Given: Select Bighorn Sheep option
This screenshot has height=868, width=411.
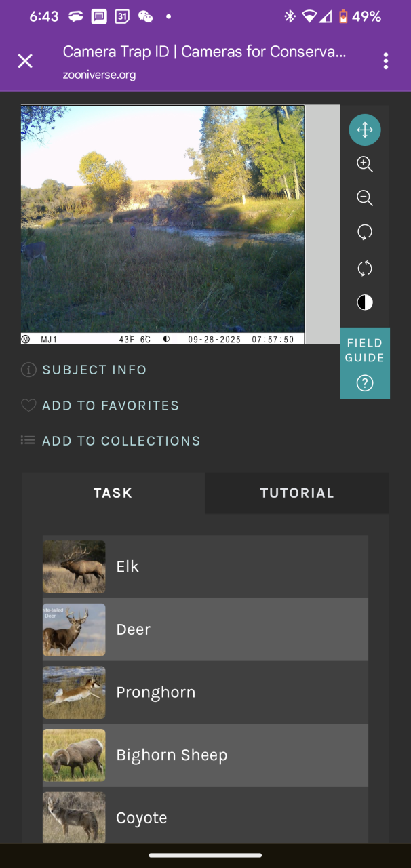Looking at the screenshot, I should pyautogui.click(x=205, y=755).
